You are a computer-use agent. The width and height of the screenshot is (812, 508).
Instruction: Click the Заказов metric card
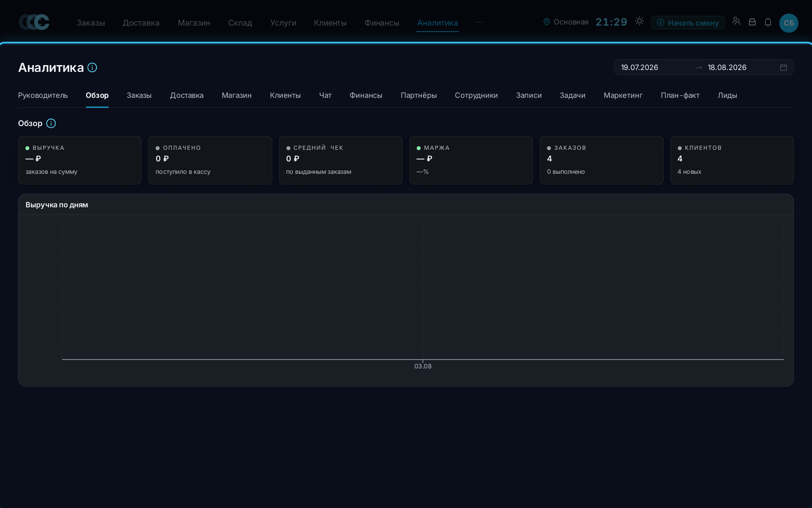[601, 160]
